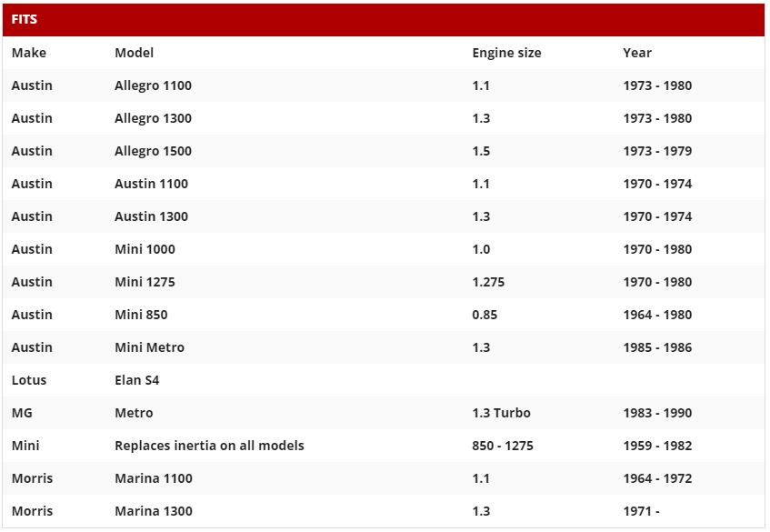This screenshot has height=532, width=770.
Task: Select the Model column header
Action: [x=134, y=53]
